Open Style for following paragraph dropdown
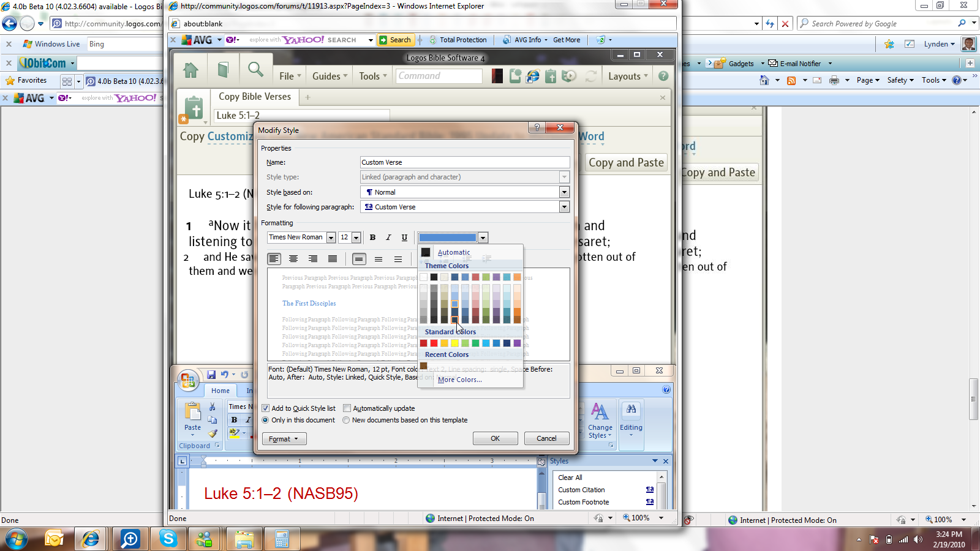 coord(564,207)
